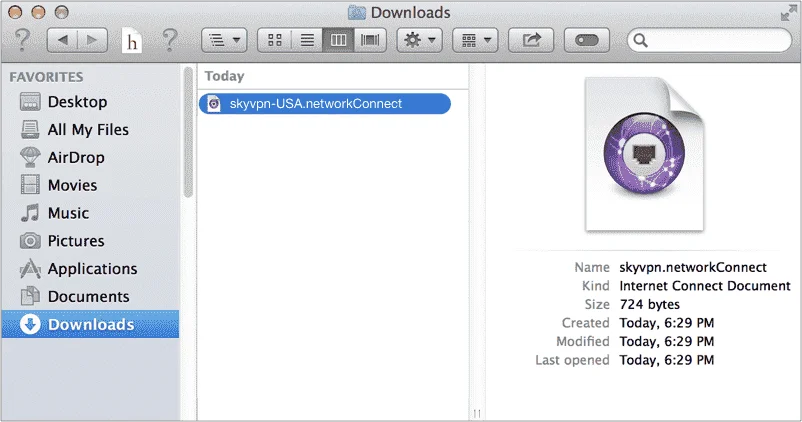This screenshot has width=802, height=422.
Task: Minimize the Downloads window
Action: pos(38,12)
